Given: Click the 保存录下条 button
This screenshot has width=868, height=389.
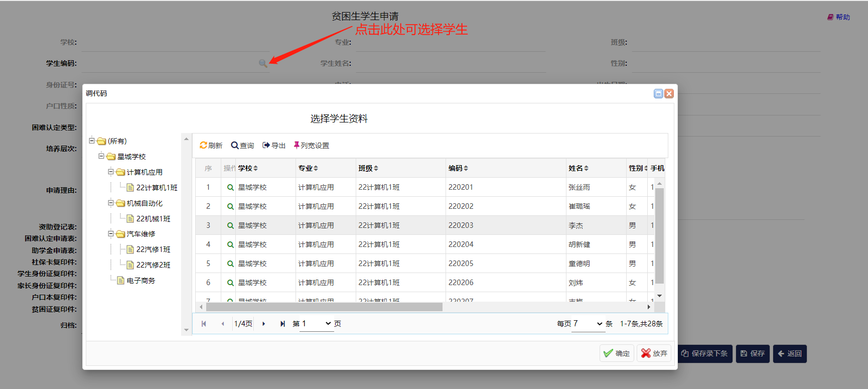Looking at the screenshot, I should (705, 354).
